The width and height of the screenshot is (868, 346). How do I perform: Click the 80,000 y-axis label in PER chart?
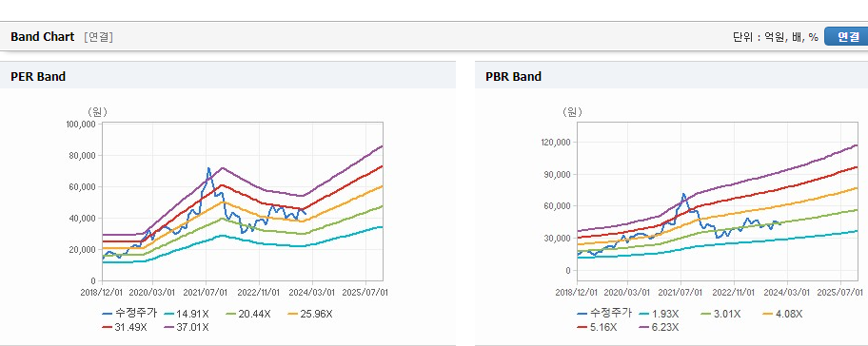pyautogui.click(x=83, y=156)
